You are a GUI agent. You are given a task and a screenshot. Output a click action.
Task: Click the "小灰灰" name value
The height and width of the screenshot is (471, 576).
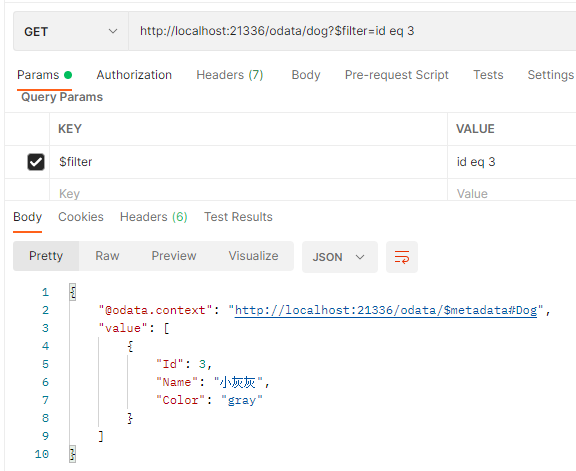coord(238,382)
